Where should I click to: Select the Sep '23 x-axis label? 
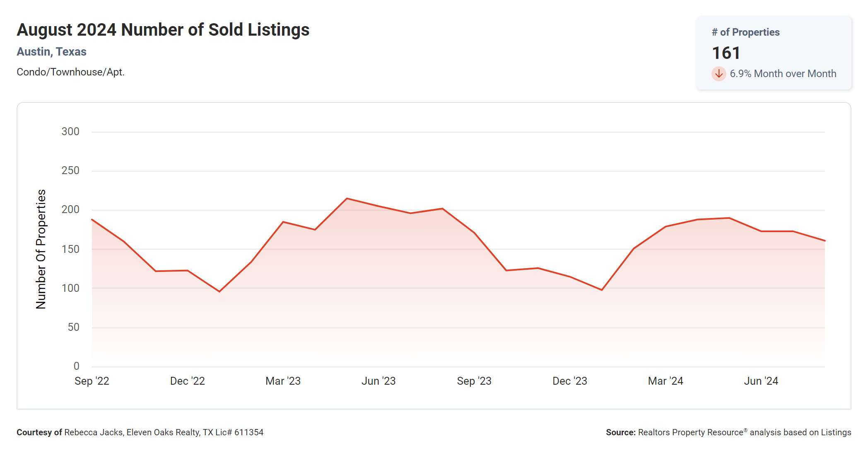coord(474,381)
